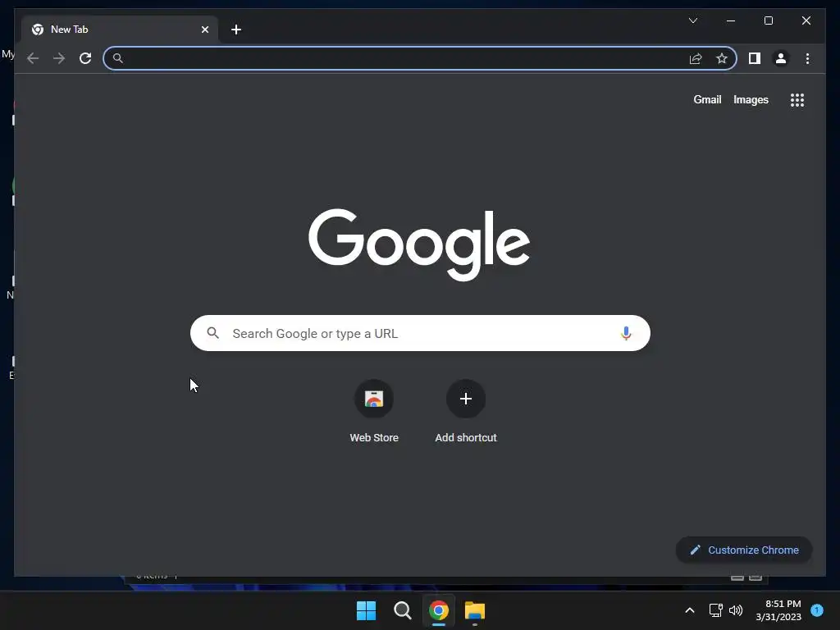The height and width of the screenshot is (630, 840).
Task: Open a new tab with plus button
Action: (x=236, y=30)
